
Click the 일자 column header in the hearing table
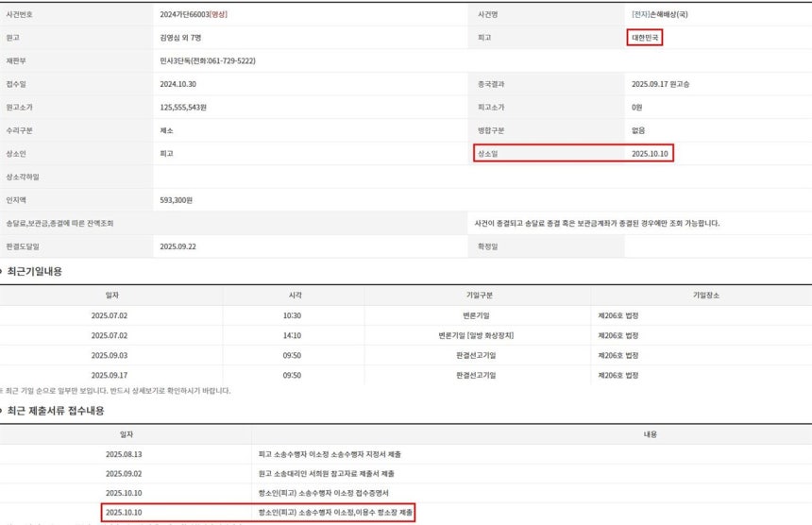pyautogui.click(x=111, y=295)
